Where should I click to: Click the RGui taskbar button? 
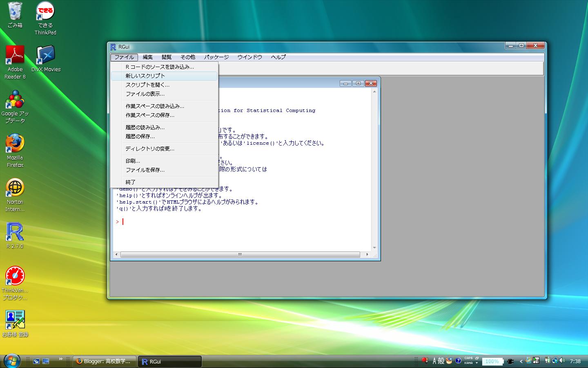click(x=169, y=361)
